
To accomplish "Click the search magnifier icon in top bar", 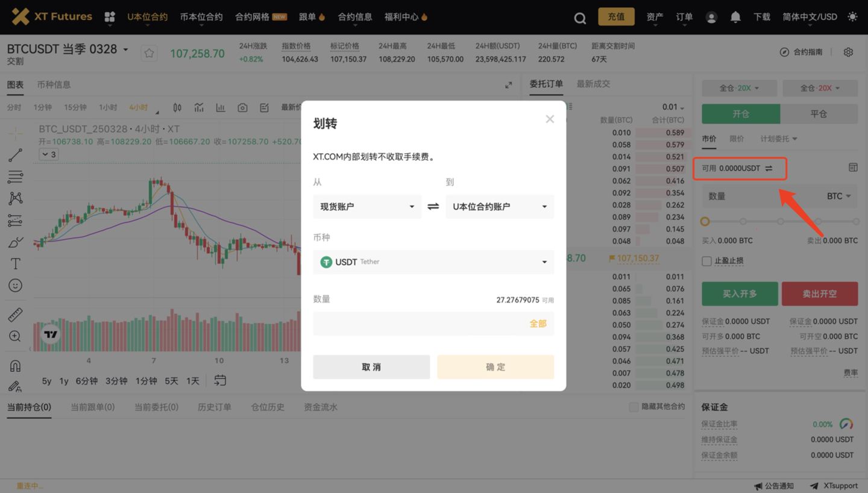I will (580, 18).
